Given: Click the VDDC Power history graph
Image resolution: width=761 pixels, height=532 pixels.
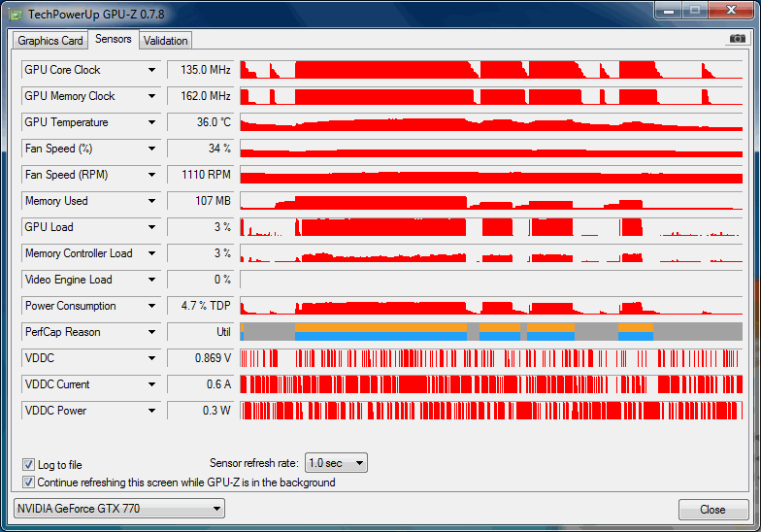Looking at the screenshot, I should [491, 410].
